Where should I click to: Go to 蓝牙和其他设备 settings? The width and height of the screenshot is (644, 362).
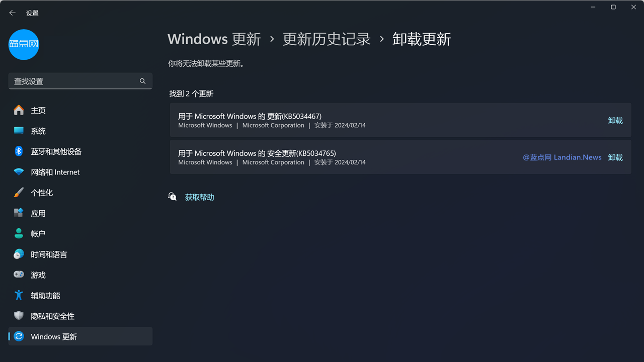click(x=80, y=151)
